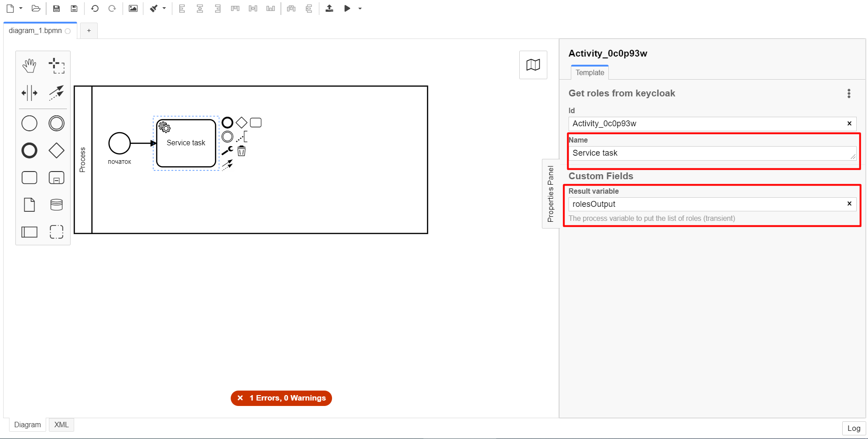
Task: Edit the Name field Service task
Action: pos(712,153)
